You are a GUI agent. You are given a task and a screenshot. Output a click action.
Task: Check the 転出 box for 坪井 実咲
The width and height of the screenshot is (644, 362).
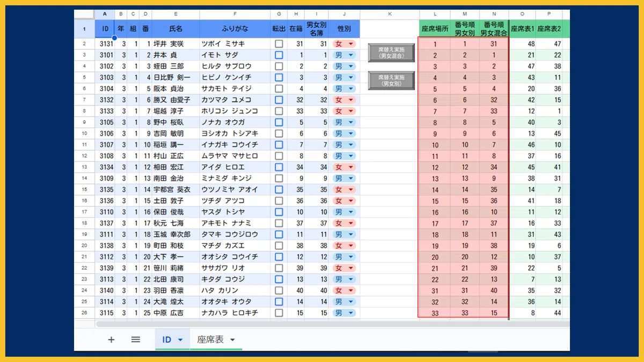click(279, 44)
